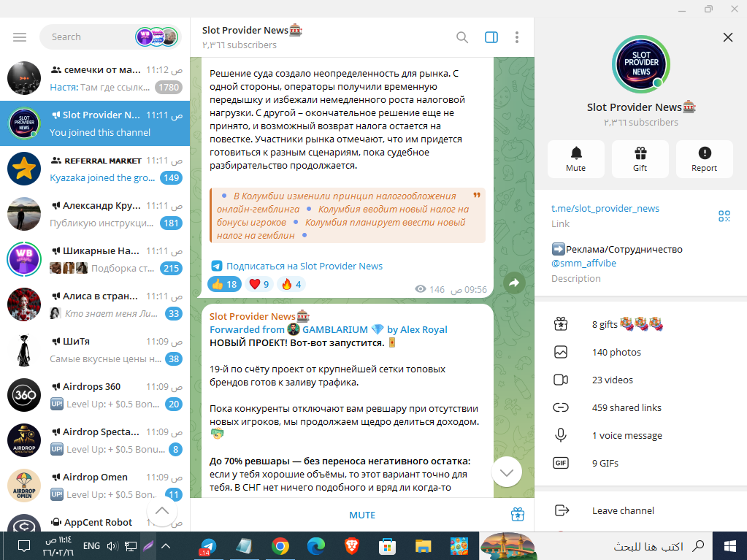Open the 9 GIFs list

[x=641, y=463]
